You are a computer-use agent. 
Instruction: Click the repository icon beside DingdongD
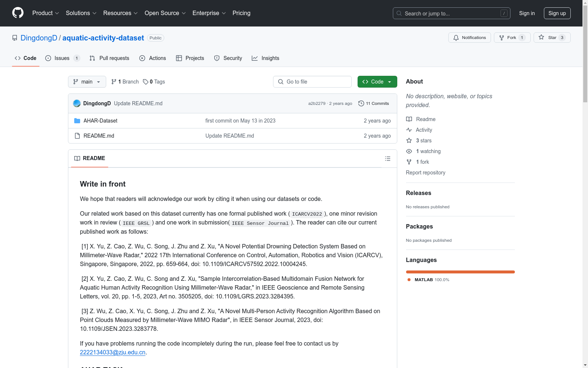click(x=15, y=38)
